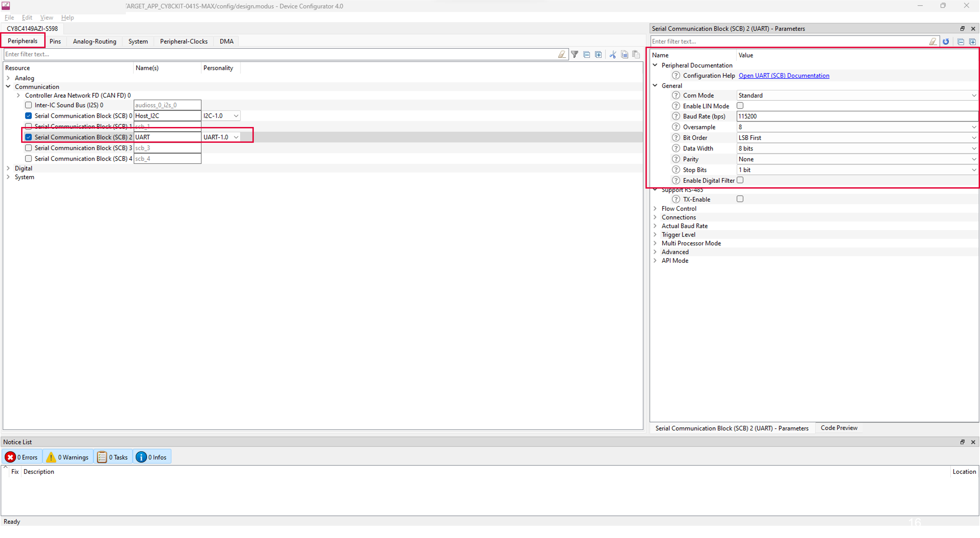
Task: Collapse all parameter groups icon
Action: (961, 41)
